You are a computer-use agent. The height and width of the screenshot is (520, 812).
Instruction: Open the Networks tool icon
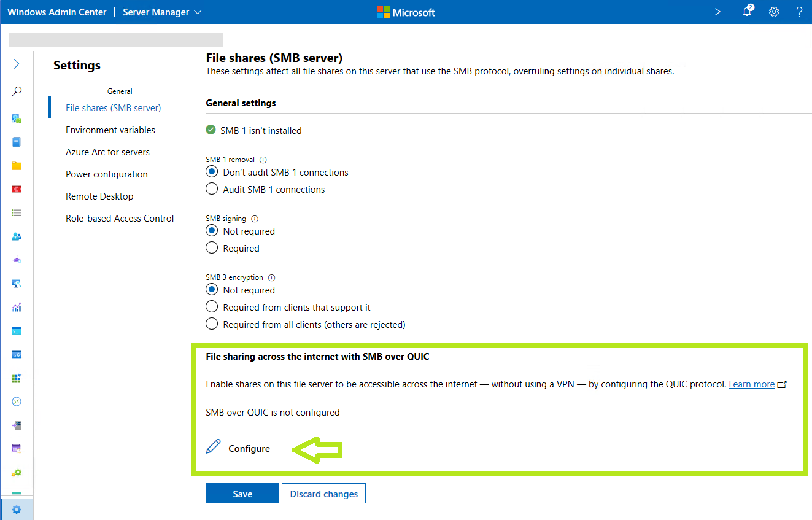(x=17, y=260)
